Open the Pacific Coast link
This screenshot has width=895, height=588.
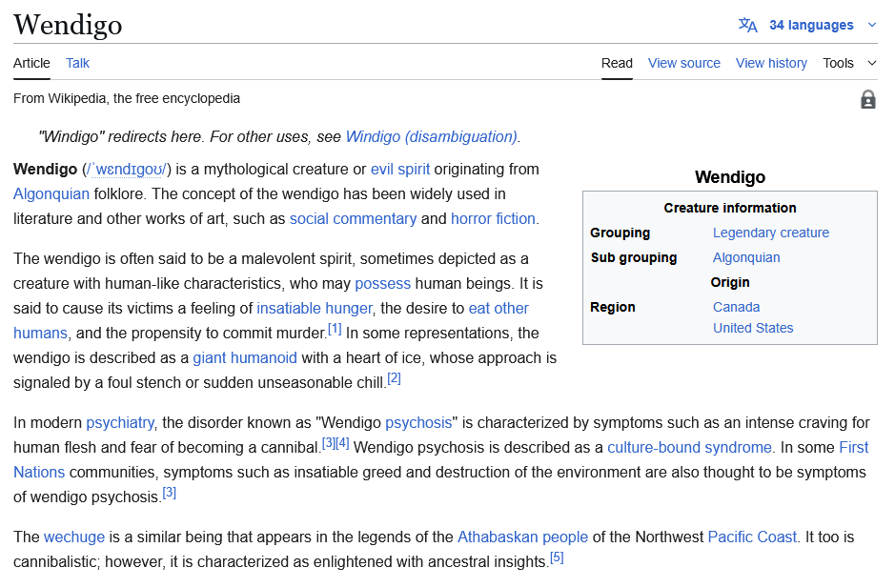(x=752, y=537)
